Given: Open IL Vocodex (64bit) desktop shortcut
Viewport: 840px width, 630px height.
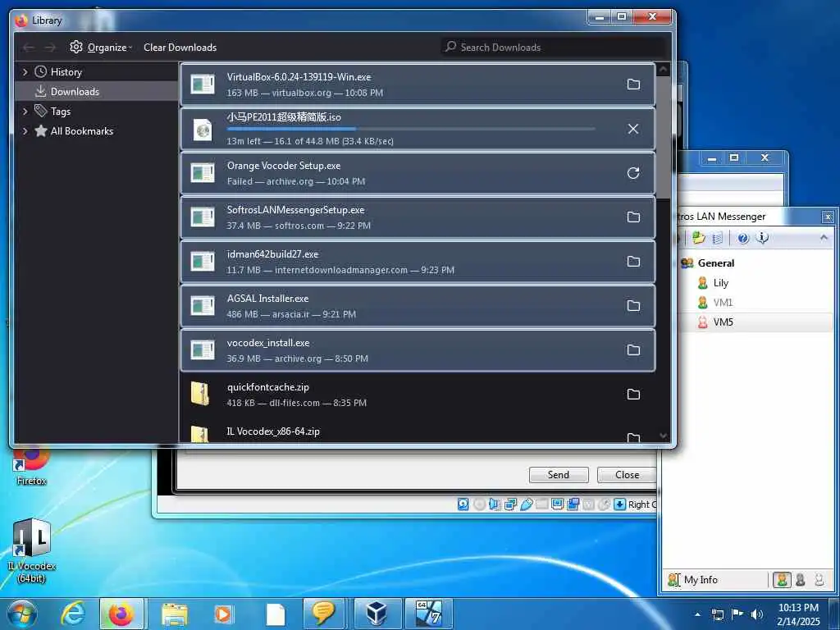Looking at the screenshot, I should pyautogui.click(x=31, y=550).
